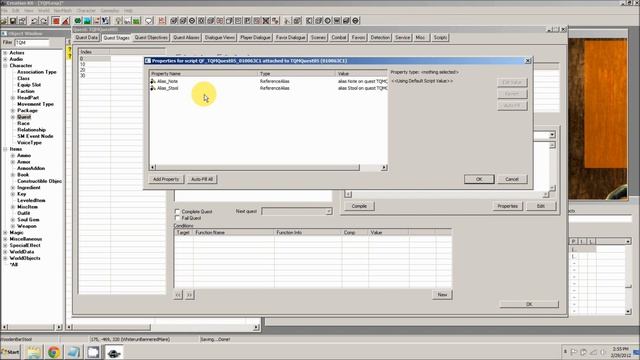Click the Object Window horizontal scrollbar
Viewport: 640px width, 360px height.
pos(31,327)
